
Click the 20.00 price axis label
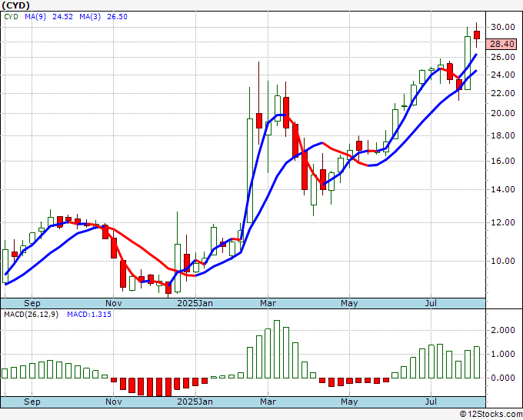pyautogui.click(x=503, y=113)
